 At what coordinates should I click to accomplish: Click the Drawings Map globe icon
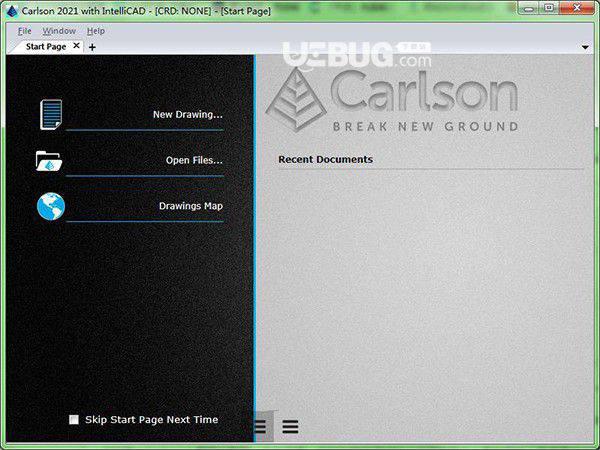pyautogui.click(x=51, y=206)
